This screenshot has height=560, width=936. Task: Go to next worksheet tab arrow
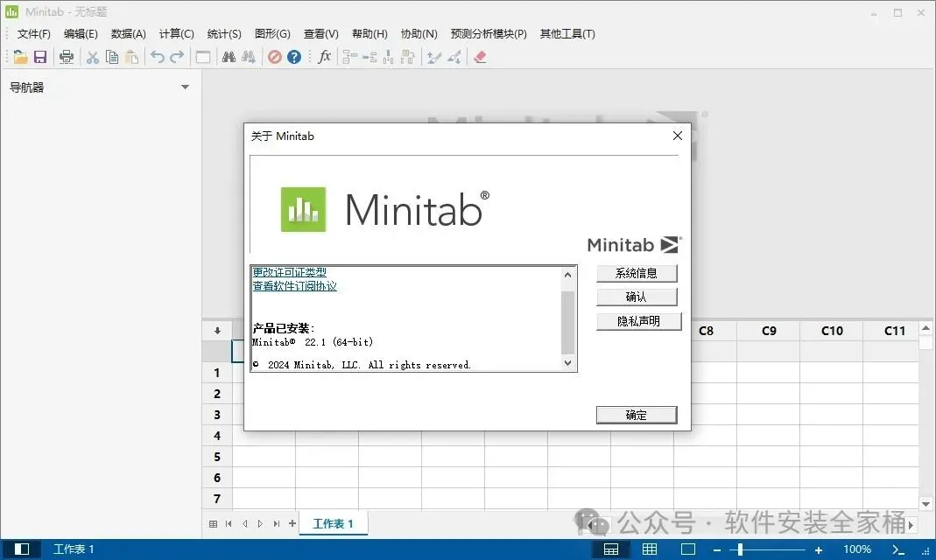[x=260, y=523]
